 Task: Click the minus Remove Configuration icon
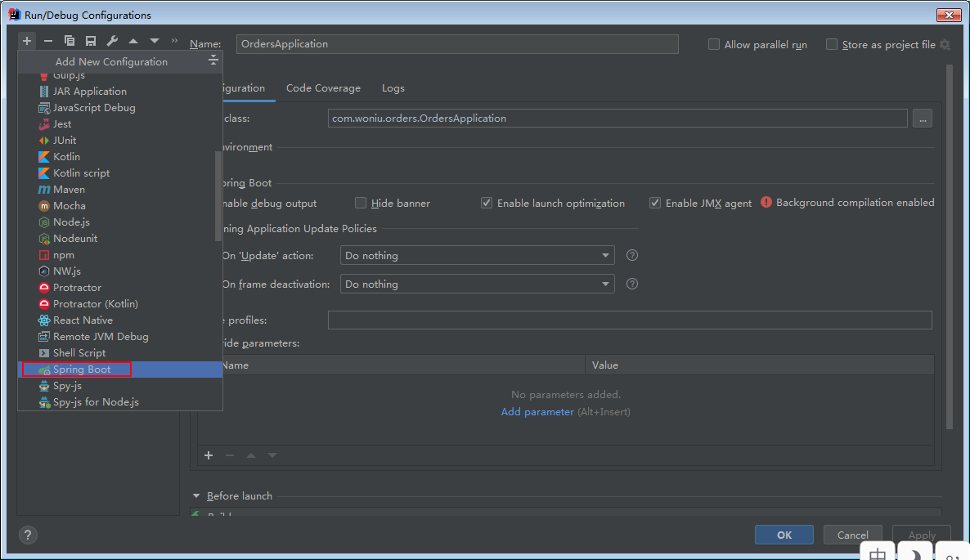[48, 41]
